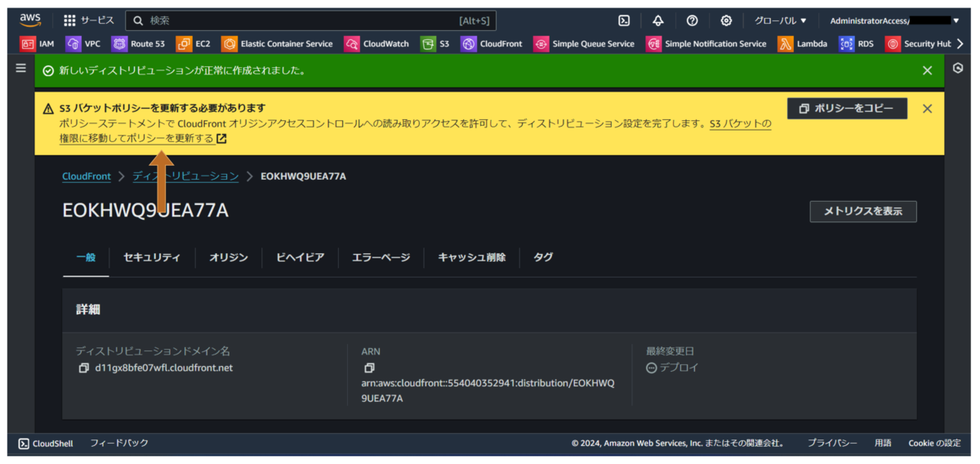Open the CloudShell icon in top bar

coord(623,20)
